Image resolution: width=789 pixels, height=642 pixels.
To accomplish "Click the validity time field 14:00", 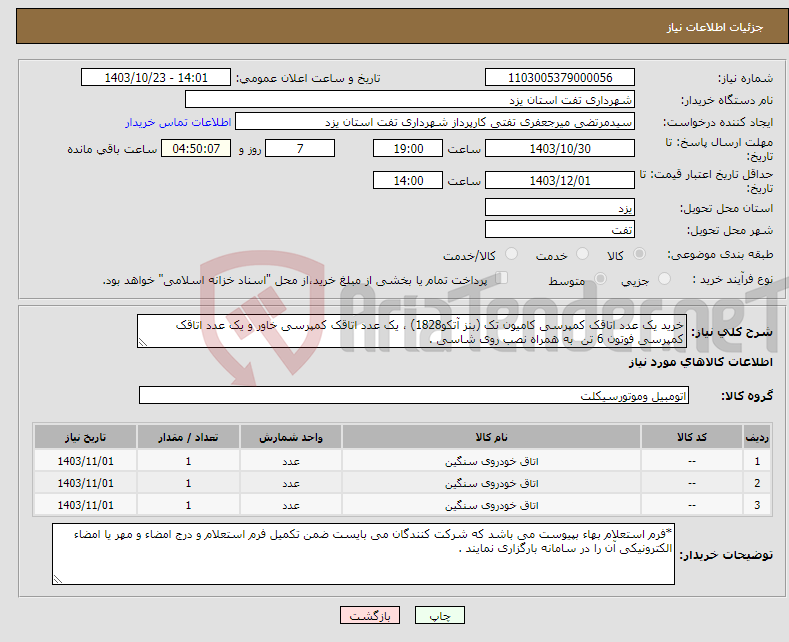I will tap(408, 180).
